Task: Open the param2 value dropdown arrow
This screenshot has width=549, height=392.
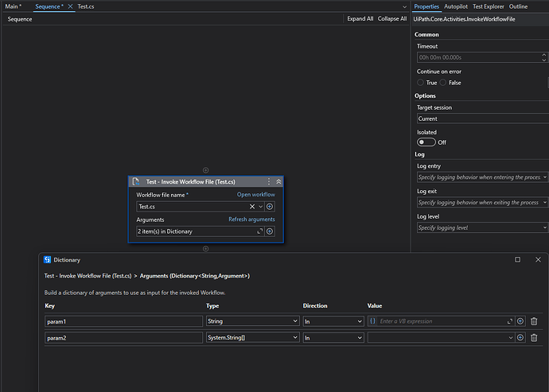Action: (x=511, y=338)
